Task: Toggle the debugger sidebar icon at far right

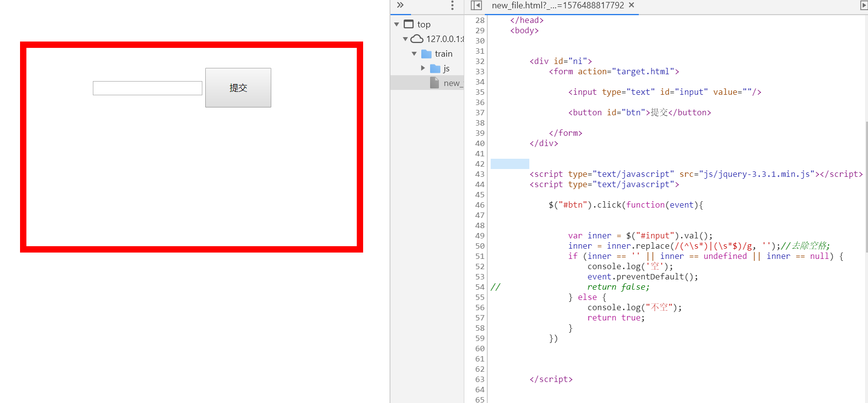Action: [864, 5]
